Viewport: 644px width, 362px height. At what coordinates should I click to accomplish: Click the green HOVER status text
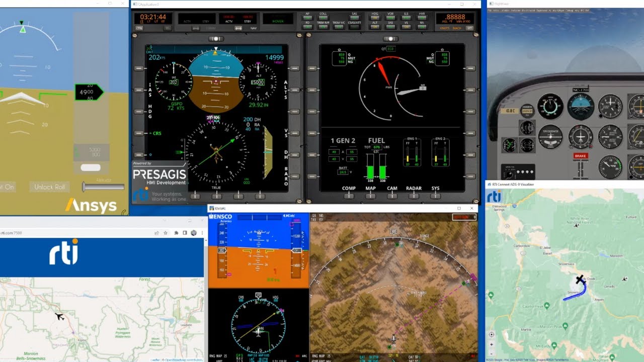(x=278, y=22)
